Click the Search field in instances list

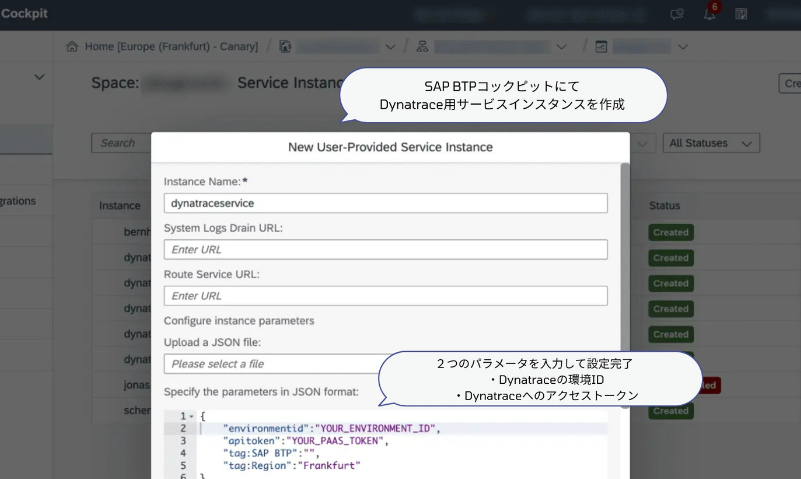pyautogui.click(x=121, y=143)
